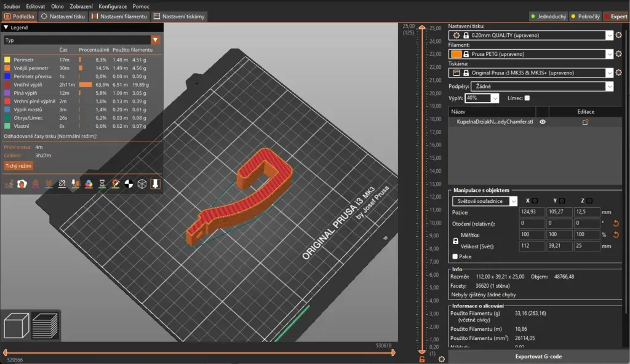Open the Konfigurace menu
This screenshot has width=630, height=364.
(x=113, y=6)
